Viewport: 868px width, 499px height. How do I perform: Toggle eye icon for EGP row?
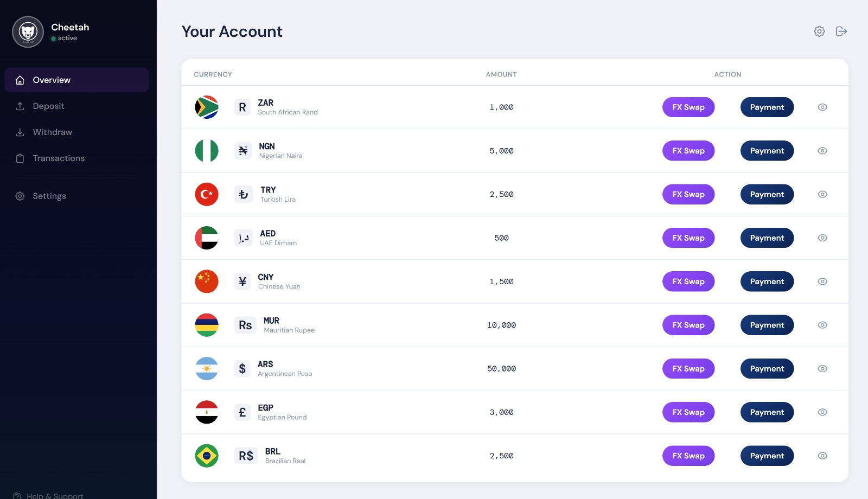(822, 412)
